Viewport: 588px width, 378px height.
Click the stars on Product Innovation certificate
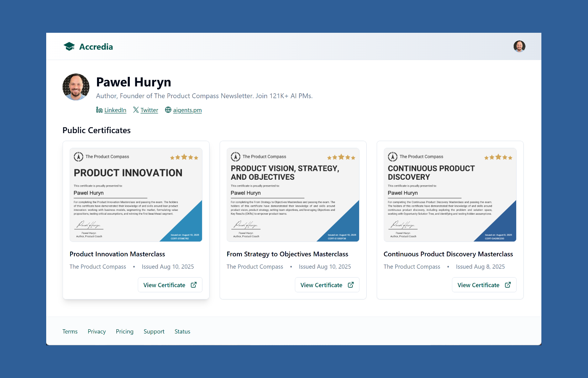point(184,157)
